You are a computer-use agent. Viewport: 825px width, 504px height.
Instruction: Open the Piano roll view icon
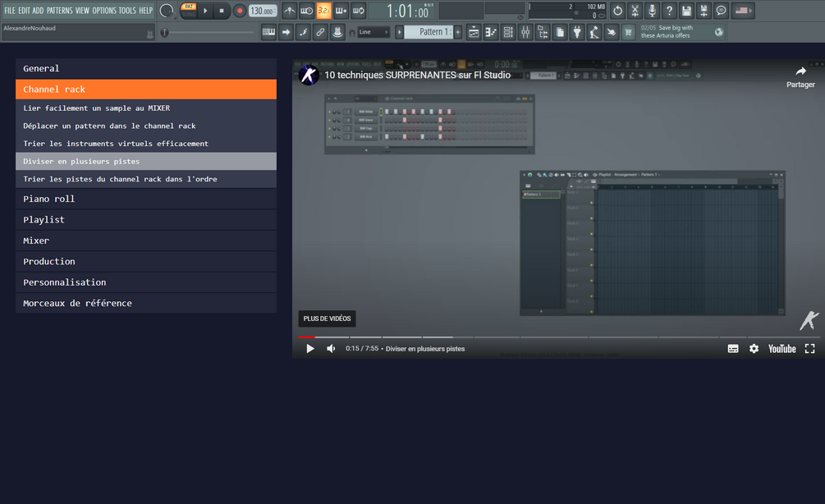(x=491, y=32)
